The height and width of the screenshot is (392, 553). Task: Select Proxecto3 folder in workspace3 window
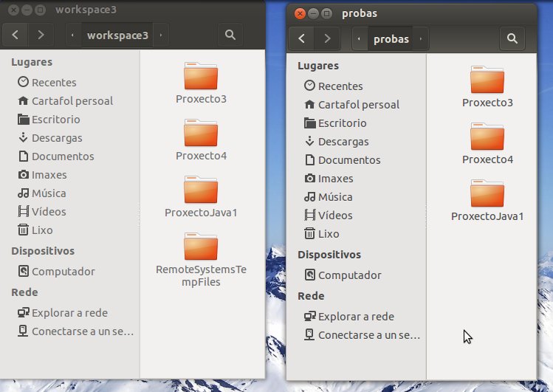[201, 83]
